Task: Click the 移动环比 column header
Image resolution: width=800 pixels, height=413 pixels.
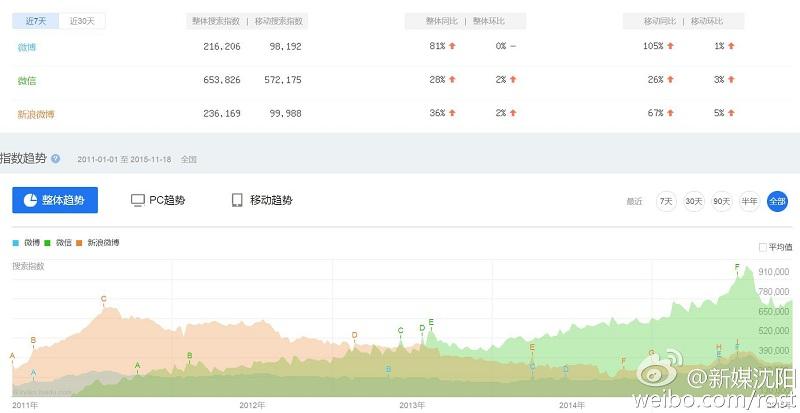Action: [707, 21]
